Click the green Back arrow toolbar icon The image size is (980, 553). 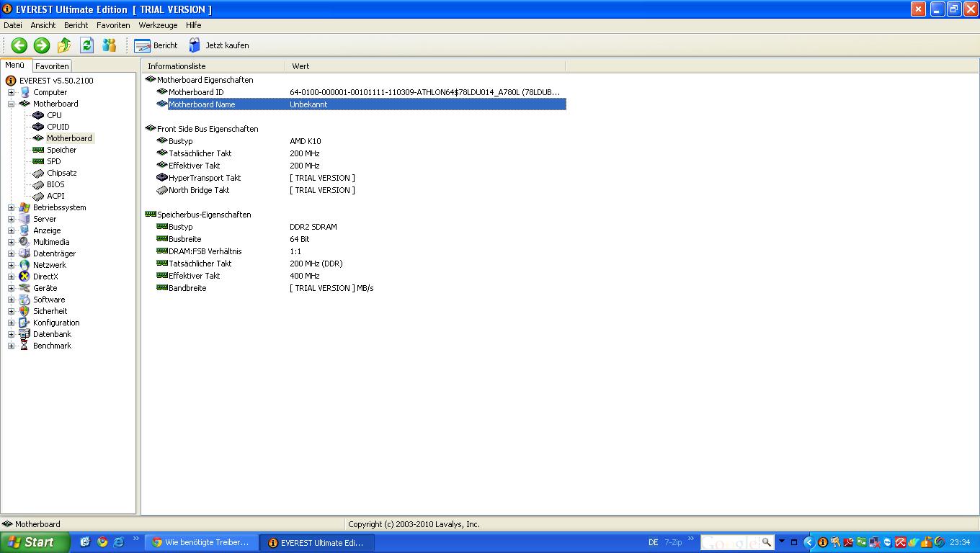pyautogui.click(x=19, y=45)
